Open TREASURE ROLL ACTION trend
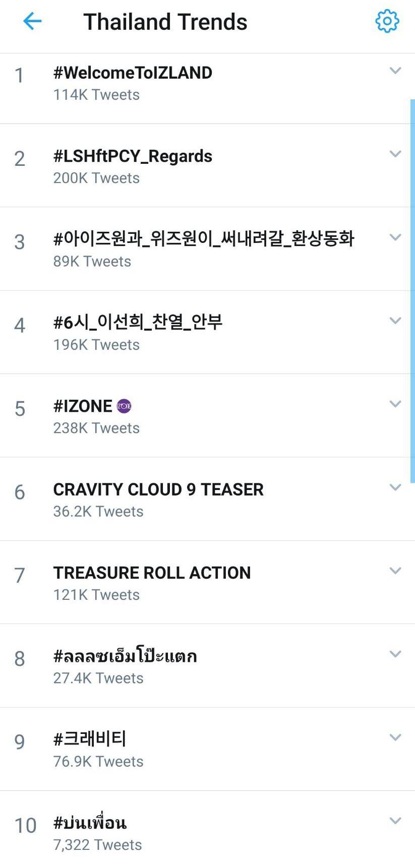The image size is (415, 868). click(x=152, y=573)
